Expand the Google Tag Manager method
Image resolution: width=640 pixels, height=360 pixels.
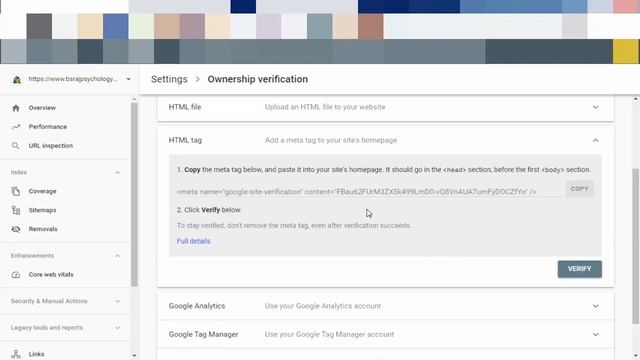point(596,334)
